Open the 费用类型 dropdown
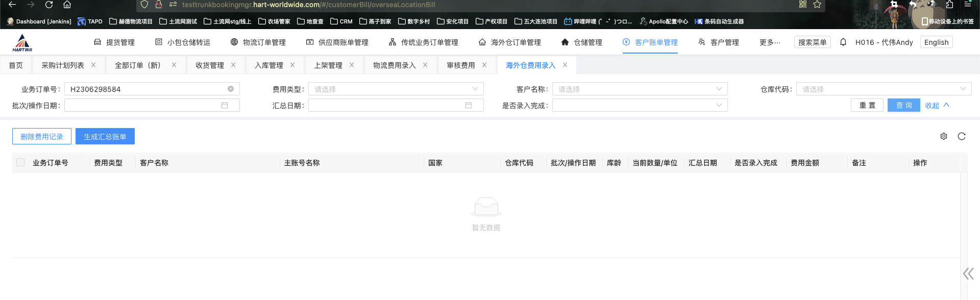Screen dimensions: 980x300 (x=396, y=89)
